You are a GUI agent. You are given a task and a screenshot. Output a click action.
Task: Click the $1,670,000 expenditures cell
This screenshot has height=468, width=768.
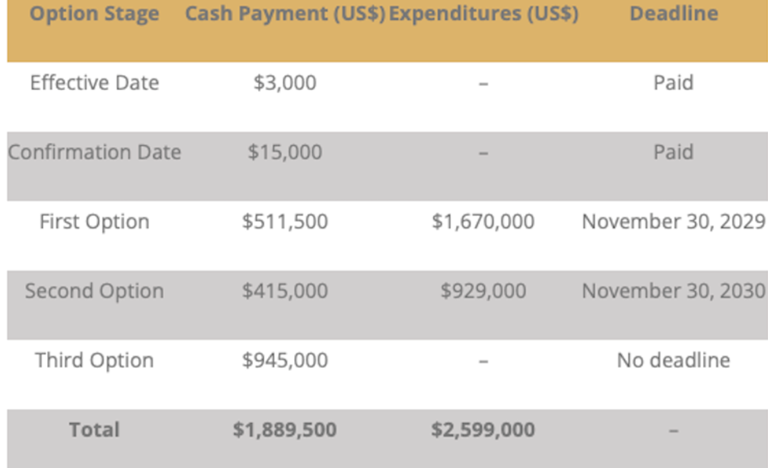point(483,222)
